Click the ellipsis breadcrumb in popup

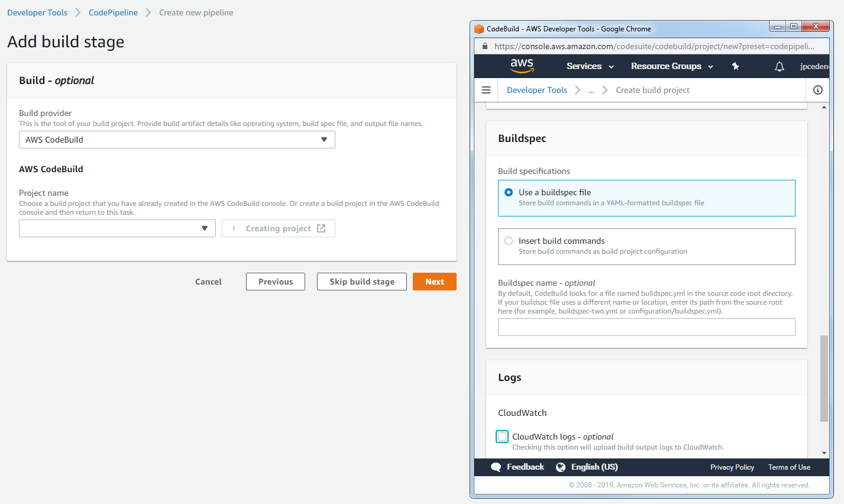591,90
